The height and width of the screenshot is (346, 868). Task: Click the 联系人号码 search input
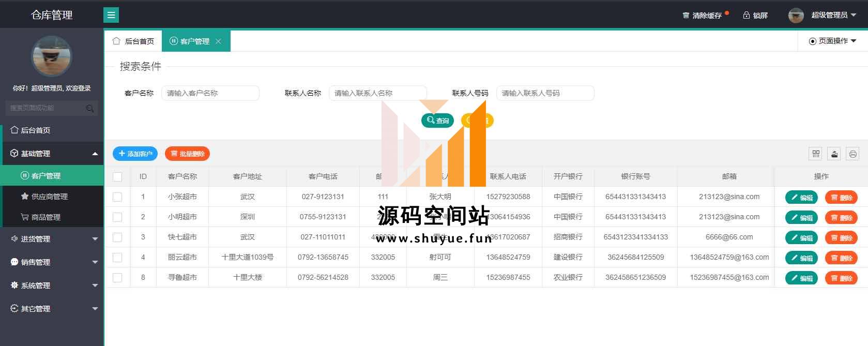[x=545, y=93]
